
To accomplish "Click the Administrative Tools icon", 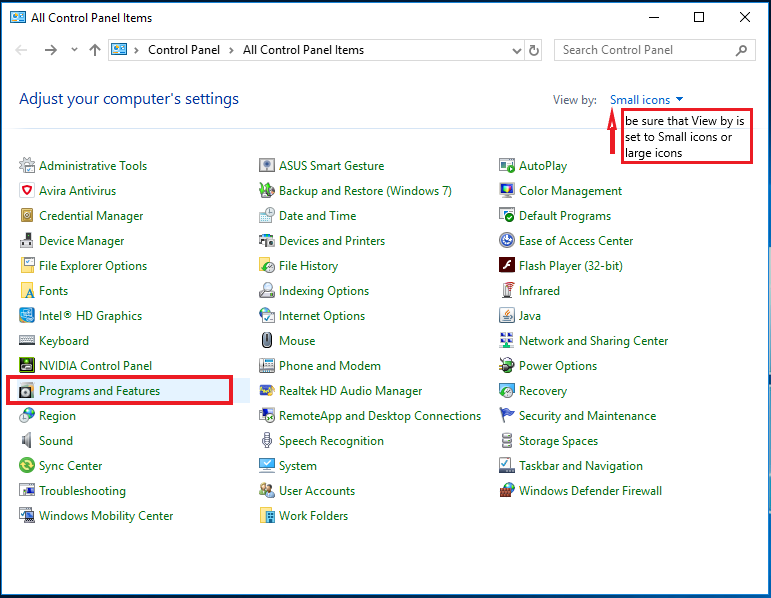I will (27, 165).
